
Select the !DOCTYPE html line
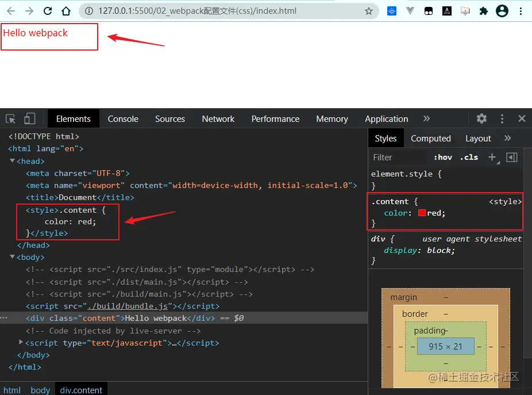click(x=44, y=136)
